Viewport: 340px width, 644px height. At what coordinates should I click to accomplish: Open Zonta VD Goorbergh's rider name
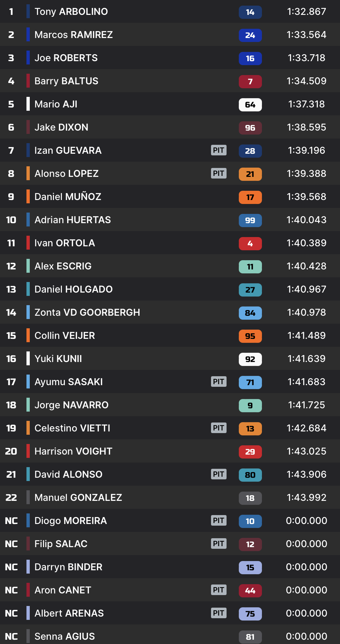pyautogui.click(x=87, y=312)
